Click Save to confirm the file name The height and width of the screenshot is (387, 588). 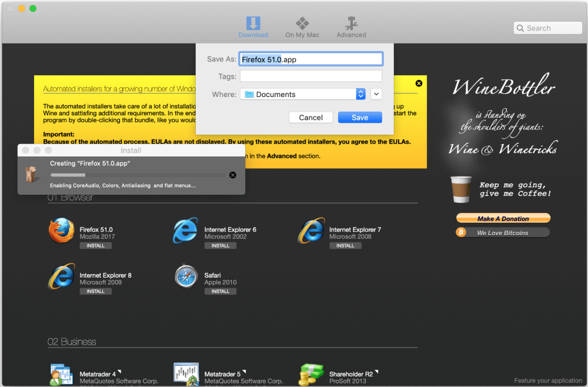(x=360, y=118)
